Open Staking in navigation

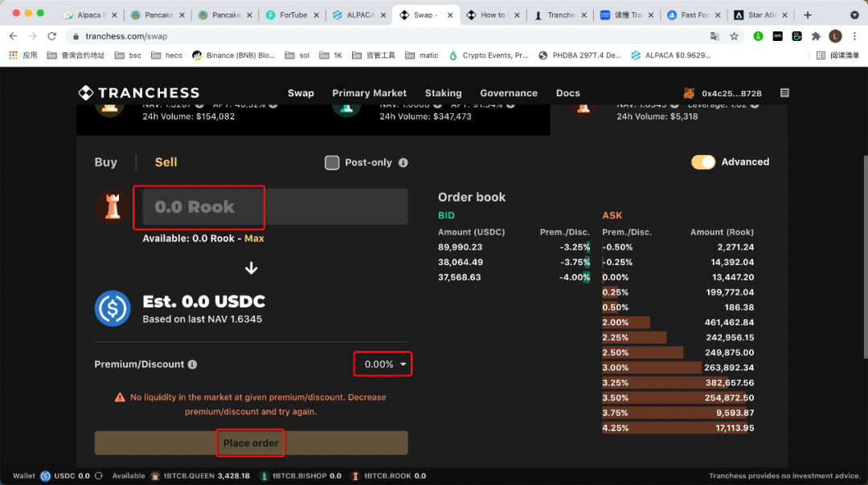tap(444, 93)
